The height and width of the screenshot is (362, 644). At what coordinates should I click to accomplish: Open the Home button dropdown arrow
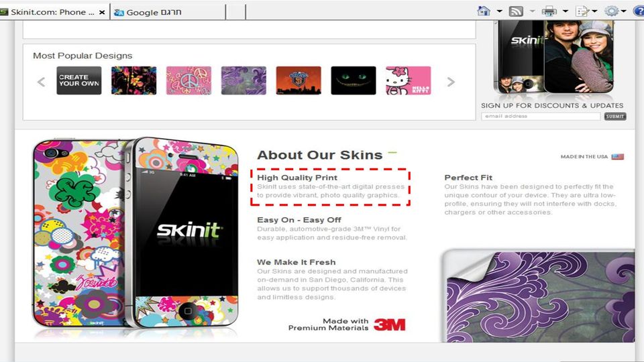click(499, 11)
